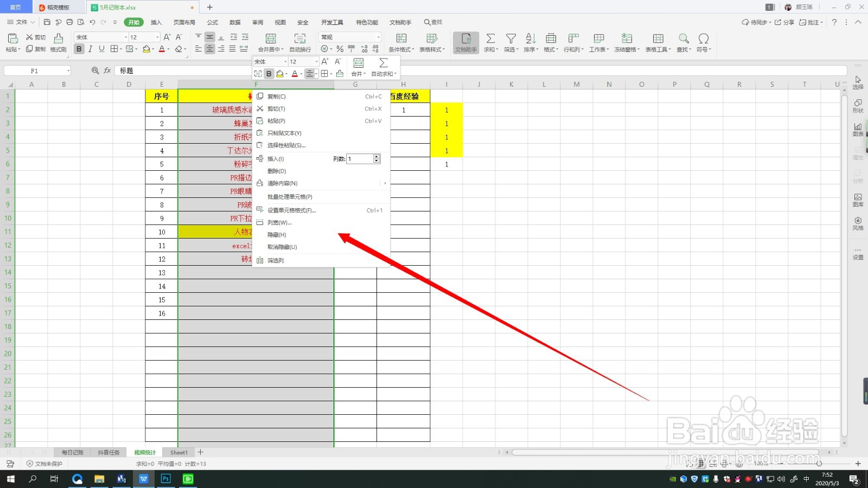The width and height of the screenshot is (868, 488).
Task: Click the merge and center icon
Action: (271, 38)
